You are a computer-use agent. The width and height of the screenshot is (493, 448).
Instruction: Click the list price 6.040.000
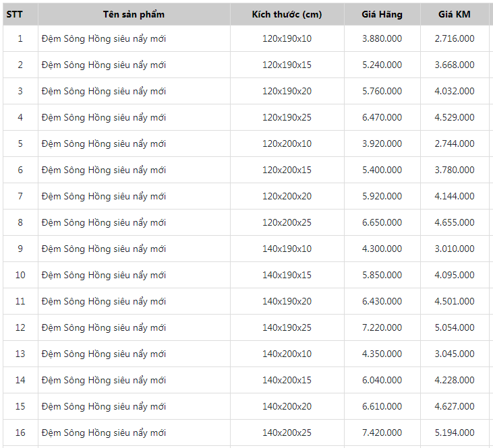point(382,380)
